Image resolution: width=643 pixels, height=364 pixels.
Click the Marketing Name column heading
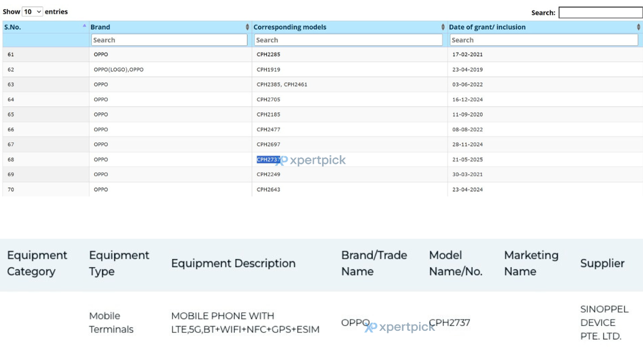pos(531,263)
